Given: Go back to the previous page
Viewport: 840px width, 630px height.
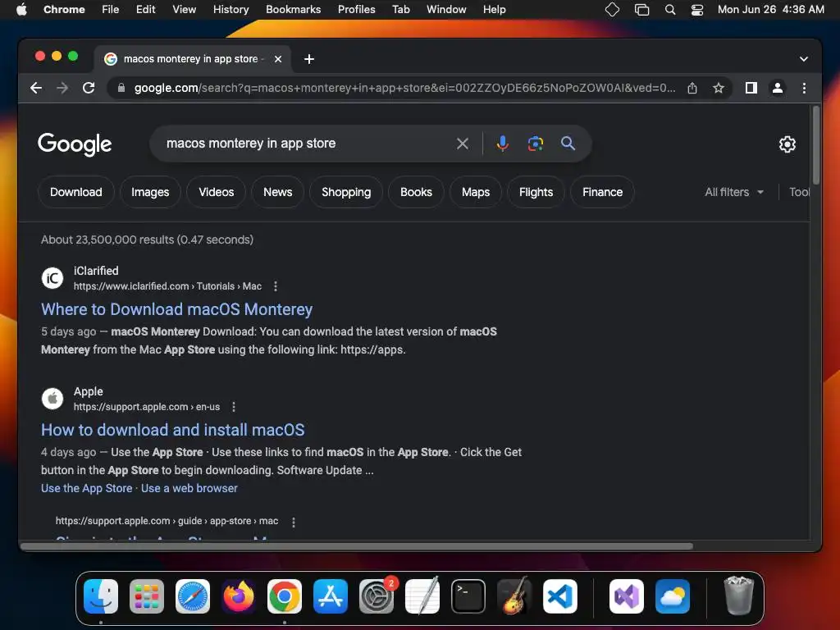Looking at the screenshot, I should tap(36, 88).
